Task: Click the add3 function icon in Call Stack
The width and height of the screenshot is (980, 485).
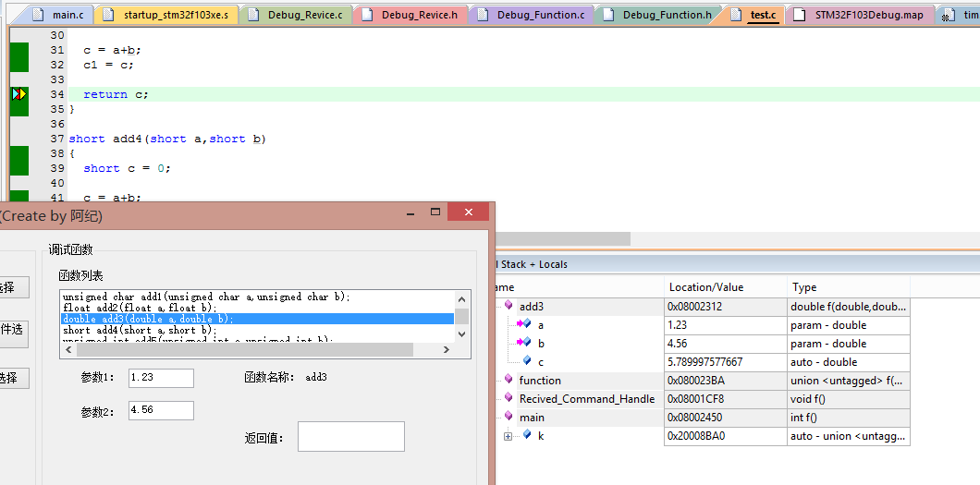Action: 508,306
